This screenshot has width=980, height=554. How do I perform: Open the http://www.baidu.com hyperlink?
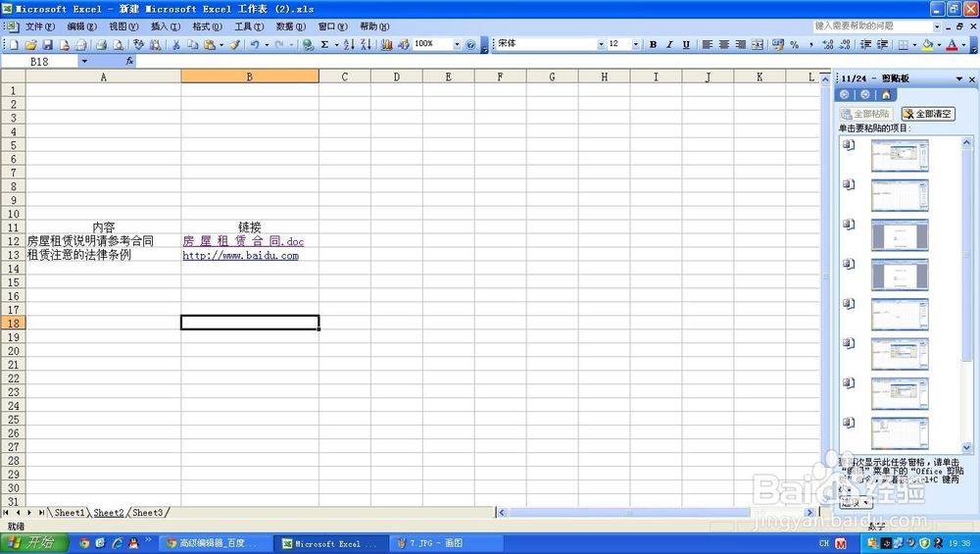pyautogui.click(x=241, y=255)
